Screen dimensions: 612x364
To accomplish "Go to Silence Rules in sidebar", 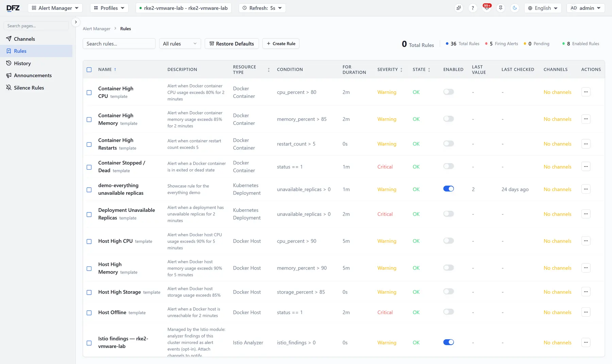I will click(36, 88).
